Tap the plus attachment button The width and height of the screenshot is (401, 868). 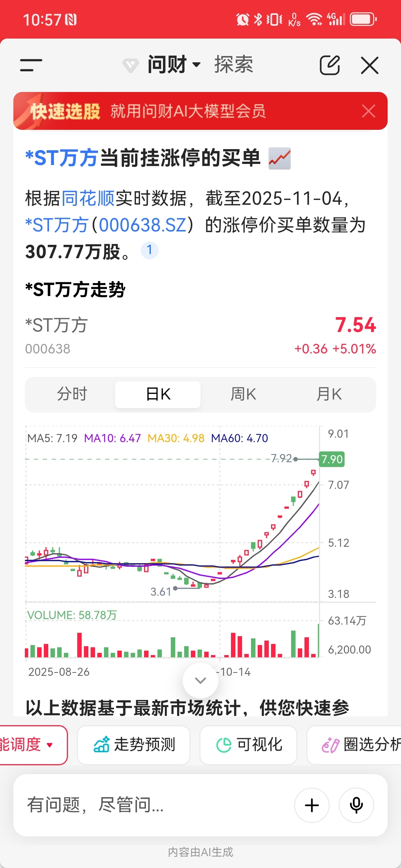(x=312, y=805)
